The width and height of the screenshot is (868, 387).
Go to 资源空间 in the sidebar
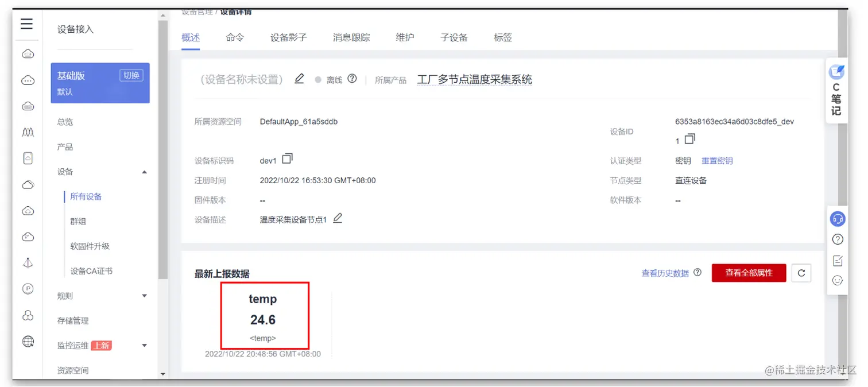[73, 370]
